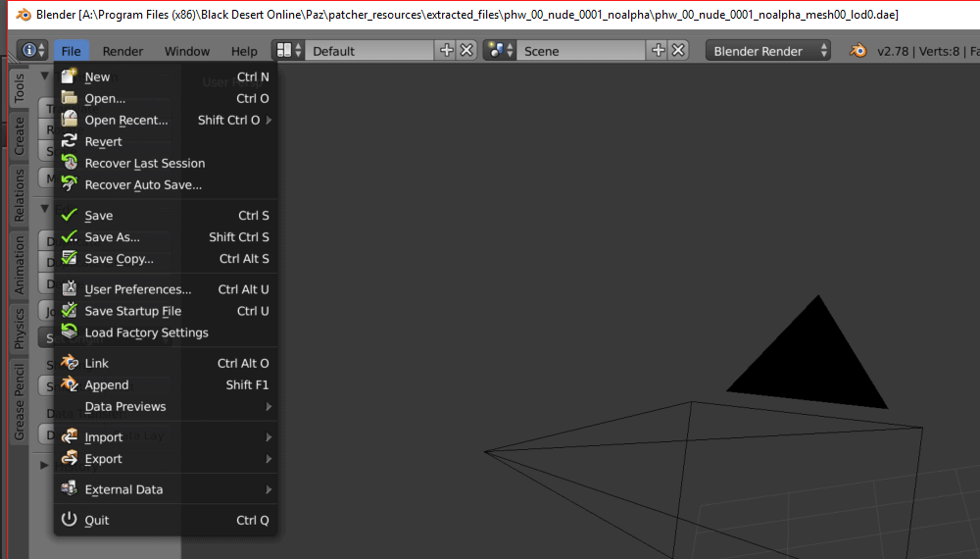This screenshot has height=559, width=980.
Task: Open the Grease Pencil tab
Action: [x=19, y=402]
